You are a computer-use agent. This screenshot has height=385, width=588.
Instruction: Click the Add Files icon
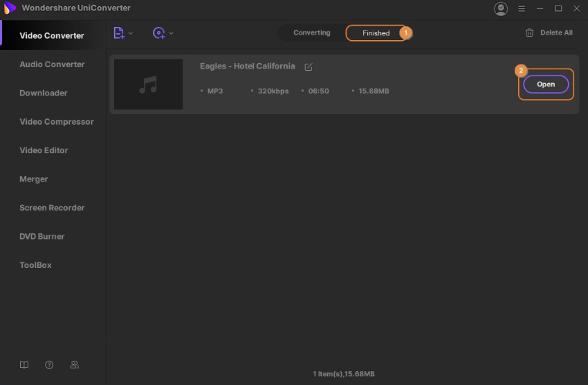pos(119,33)
